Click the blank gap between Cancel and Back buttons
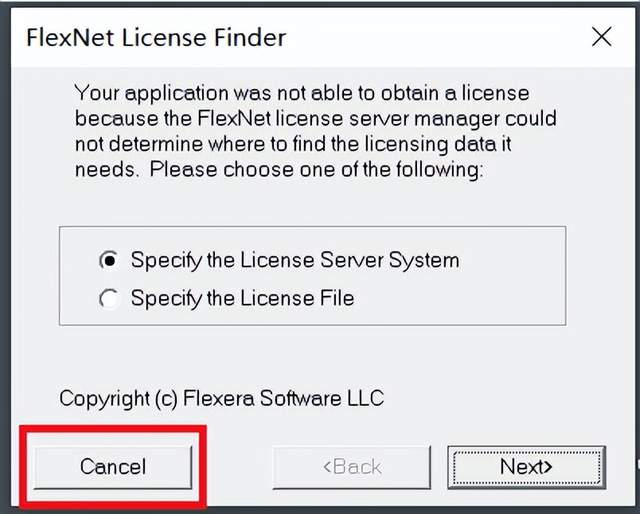This screenshot has height=514, width=640. click(239, 467)
